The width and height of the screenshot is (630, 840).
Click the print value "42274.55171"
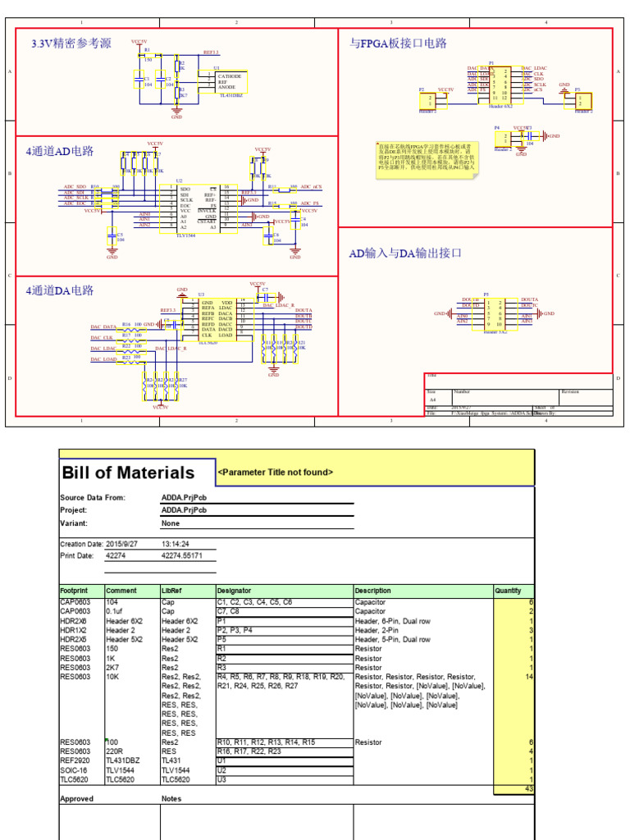point(182,555)
